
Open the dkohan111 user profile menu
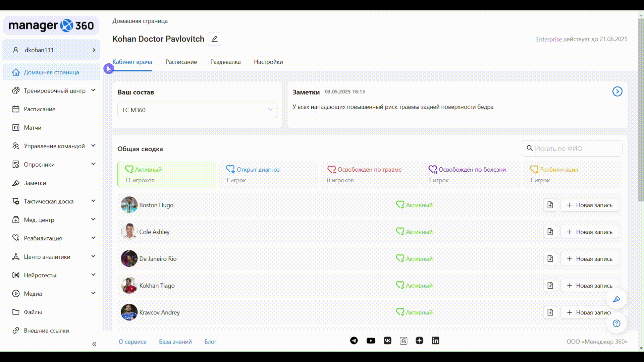51,50
